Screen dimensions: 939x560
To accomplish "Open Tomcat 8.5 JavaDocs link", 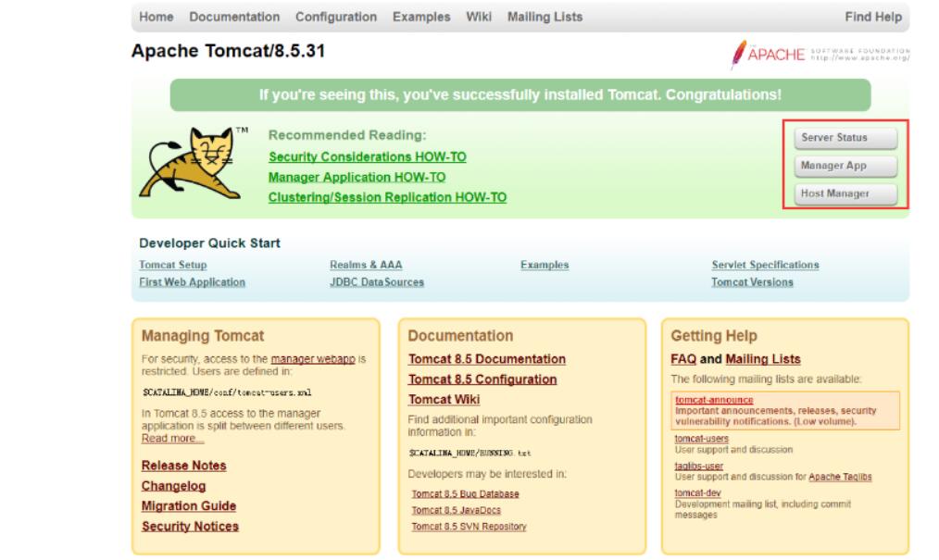I will (x=456, y=510).
